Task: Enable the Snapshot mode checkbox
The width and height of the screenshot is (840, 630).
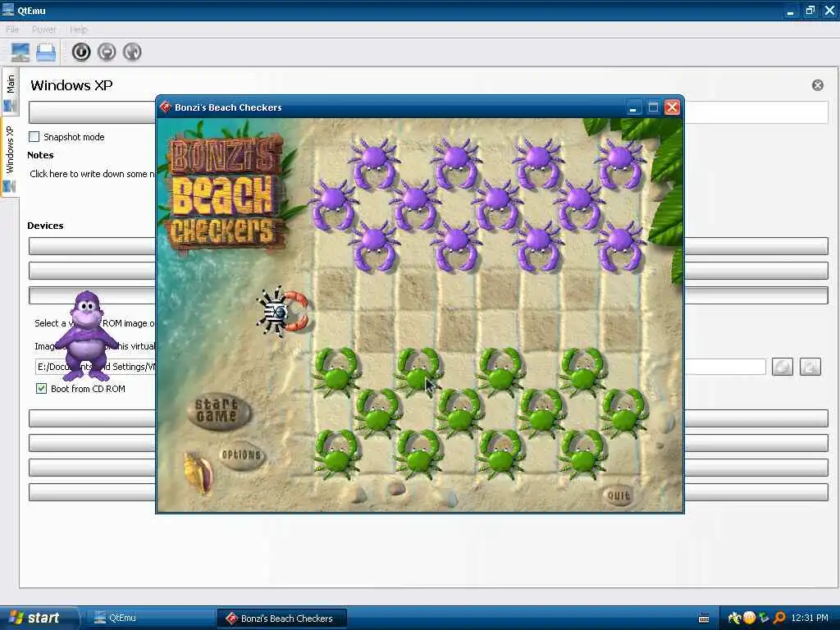Action: (34, 137)
